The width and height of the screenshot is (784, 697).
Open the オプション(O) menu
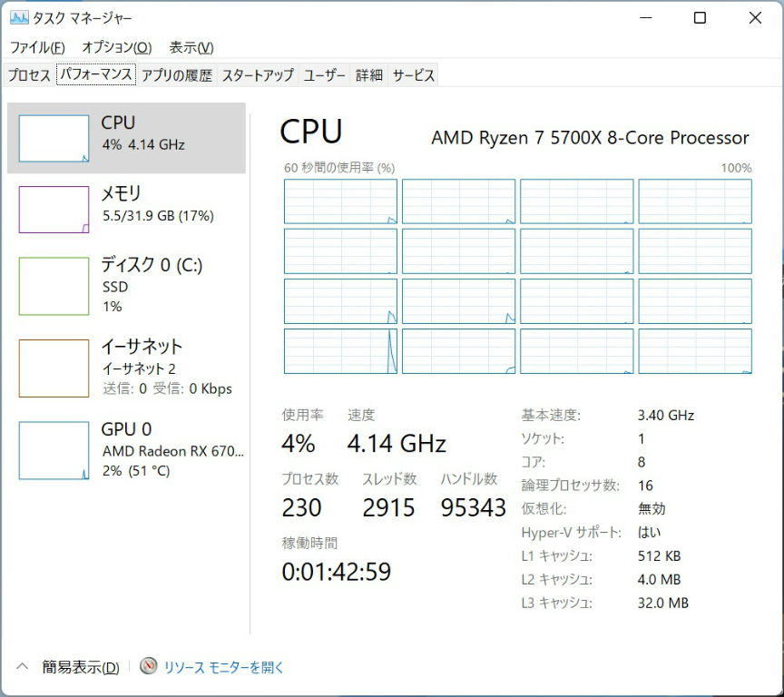point(116,47)
